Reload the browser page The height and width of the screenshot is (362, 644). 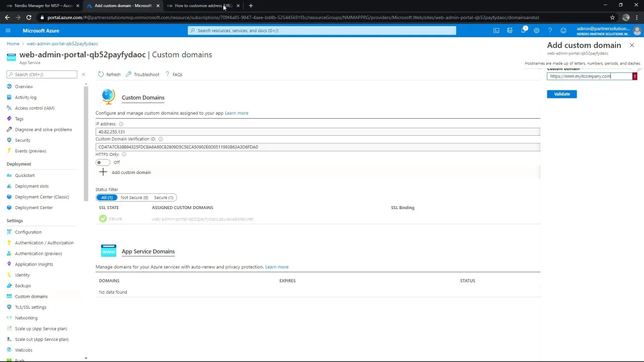tap(29, 18)
